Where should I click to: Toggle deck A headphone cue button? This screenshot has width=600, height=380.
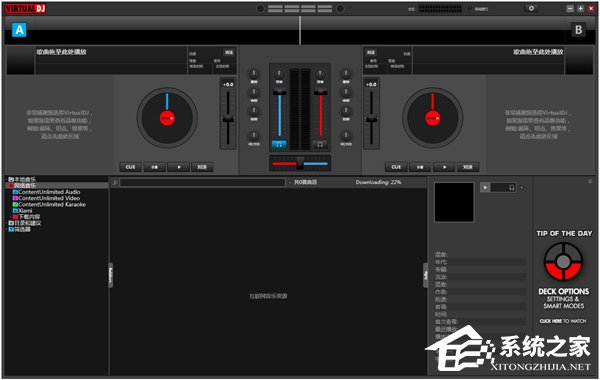click(279, 144)
